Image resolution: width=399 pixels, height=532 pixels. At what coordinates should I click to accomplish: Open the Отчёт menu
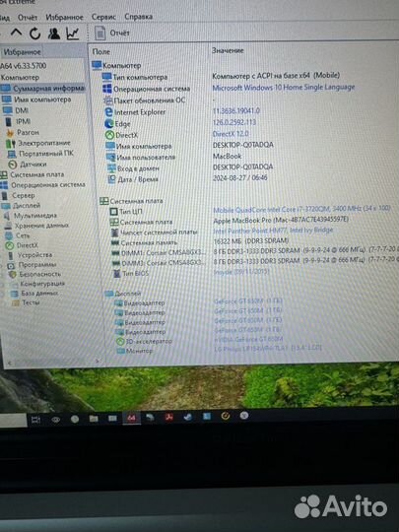[28, 18]
